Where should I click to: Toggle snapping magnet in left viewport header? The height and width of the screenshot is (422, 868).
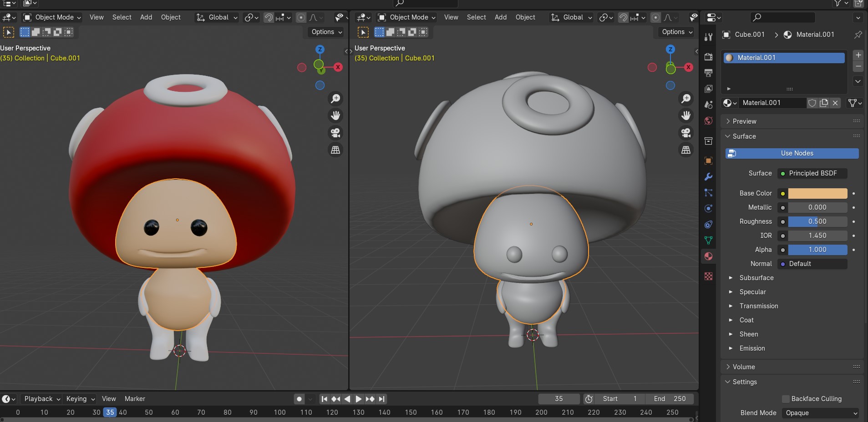(269, 17)
